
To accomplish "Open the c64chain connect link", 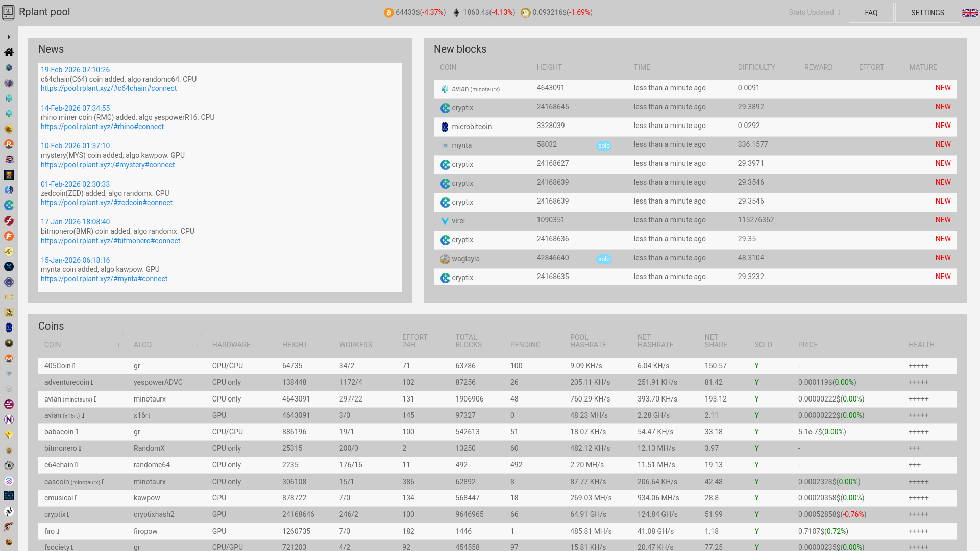I will point(109,88).
